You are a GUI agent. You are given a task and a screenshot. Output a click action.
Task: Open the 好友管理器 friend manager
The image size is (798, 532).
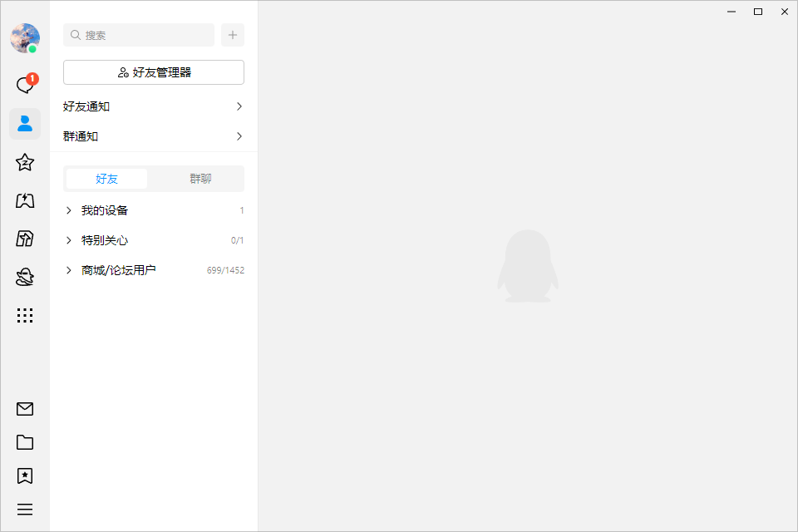click(153, 72)
